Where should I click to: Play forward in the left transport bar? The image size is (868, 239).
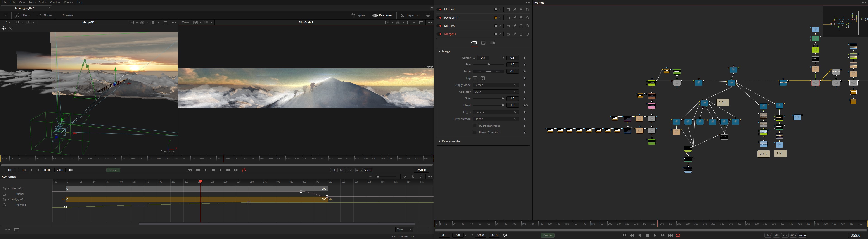(x=221, y=170)
